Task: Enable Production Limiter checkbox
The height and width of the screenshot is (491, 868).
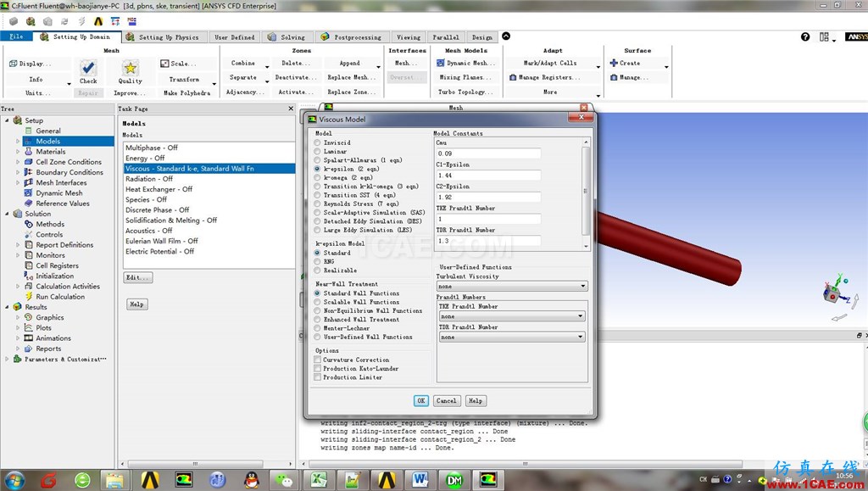Action: (x=317, y=377)
